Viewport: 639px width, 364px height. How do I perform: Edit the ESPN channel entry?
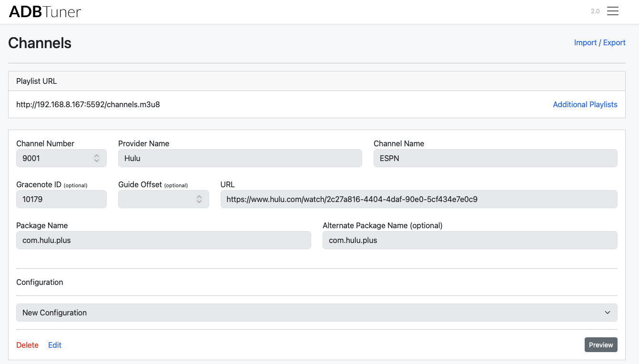55,345
